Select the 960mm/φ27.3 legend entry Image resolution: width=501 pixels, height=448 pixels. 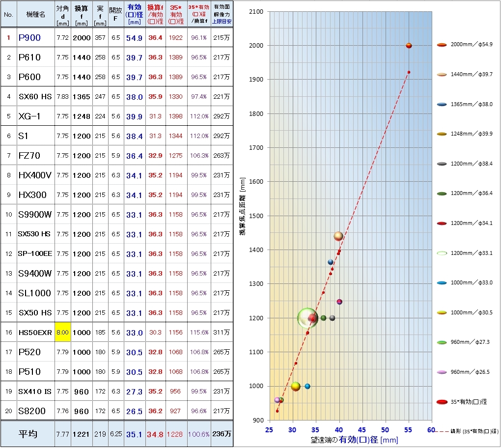pos(463,342)
